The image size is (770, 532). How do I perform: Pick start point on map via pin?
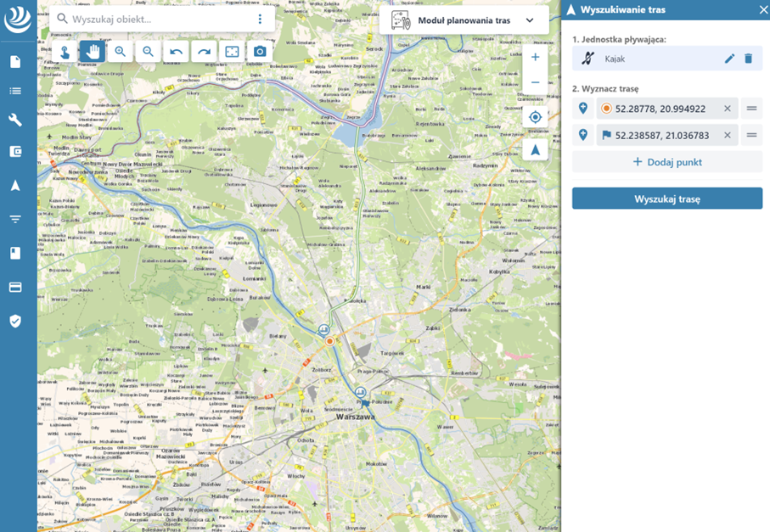[x=583, y=109]
